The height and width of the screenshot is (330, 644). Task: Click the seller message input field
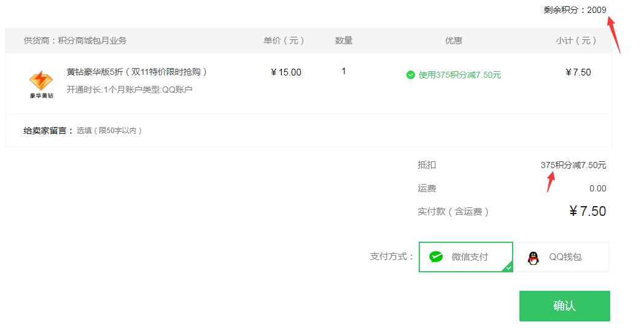click(109, 131)
